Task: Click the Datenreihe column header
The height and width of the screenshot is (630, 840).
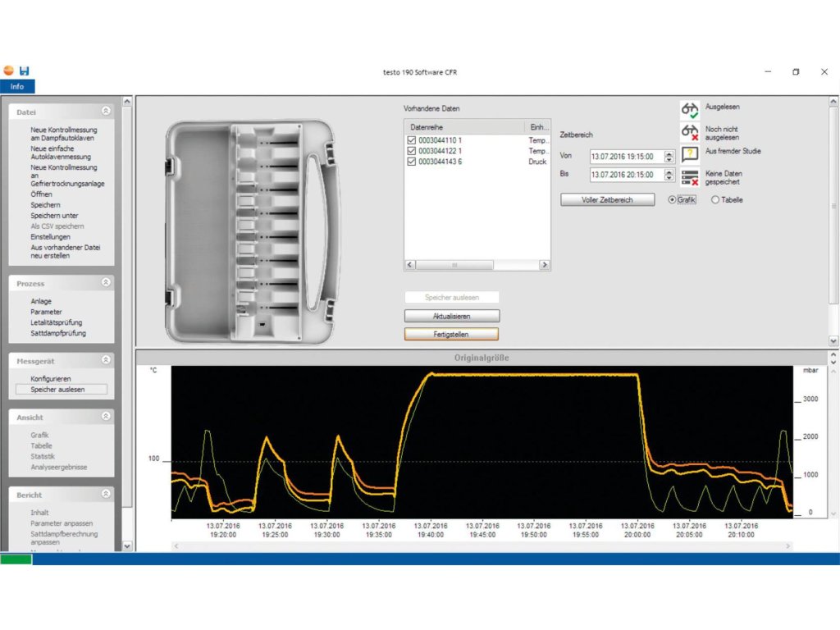Action: pos(464,127)
